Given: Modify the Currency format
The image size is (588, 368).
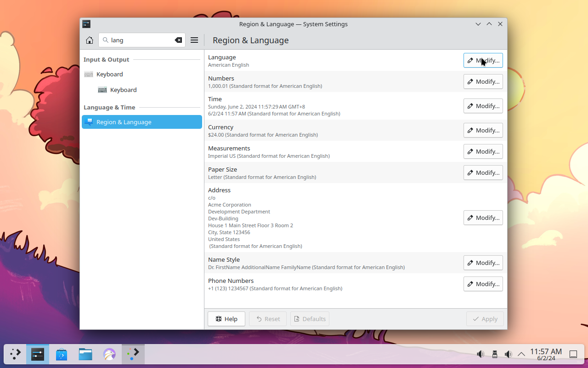Looking at the screenshot, I should [483, 130].
